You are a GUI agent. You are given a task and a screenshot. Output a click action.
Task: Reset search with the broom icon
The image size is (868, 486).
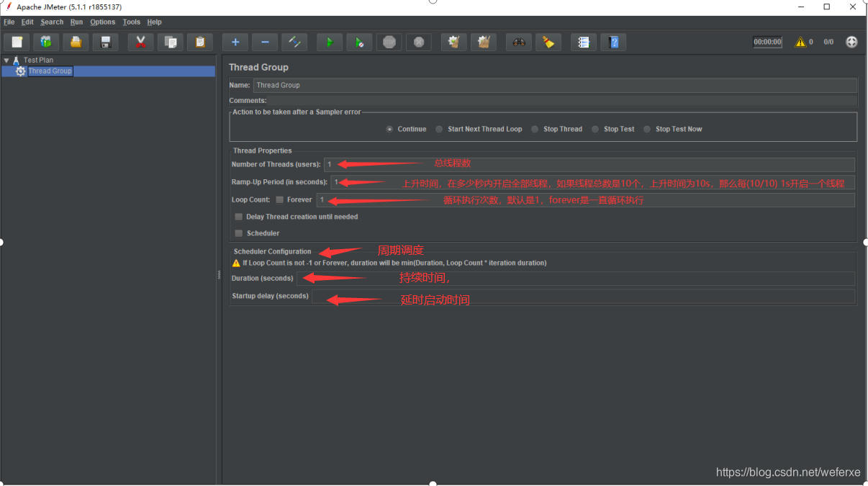[x=548, y=42]
